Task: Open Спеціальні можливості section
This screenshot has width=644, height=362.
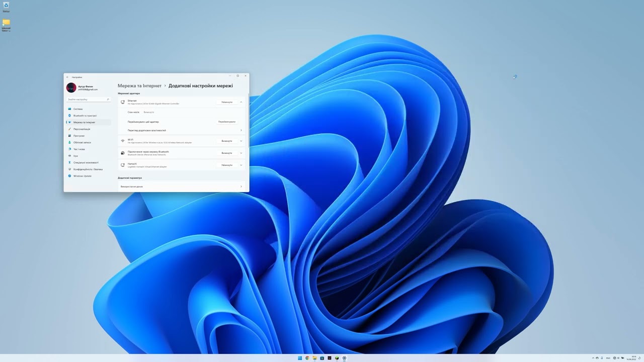Action: (x=89, y=162)
